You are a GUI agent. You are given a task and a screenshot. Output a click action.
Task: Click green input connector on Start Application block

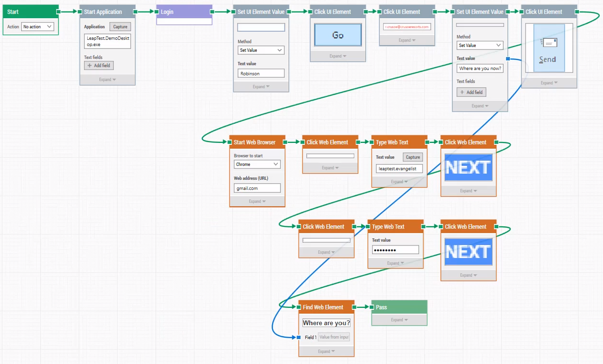tap(80, 12)
